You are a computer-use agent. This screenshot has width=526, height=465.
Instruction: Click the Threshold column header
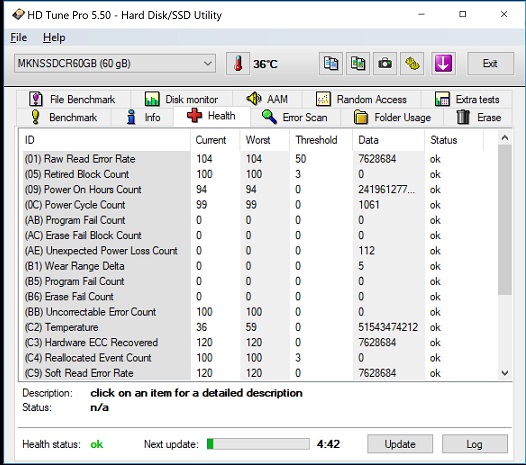pos(321,140)
